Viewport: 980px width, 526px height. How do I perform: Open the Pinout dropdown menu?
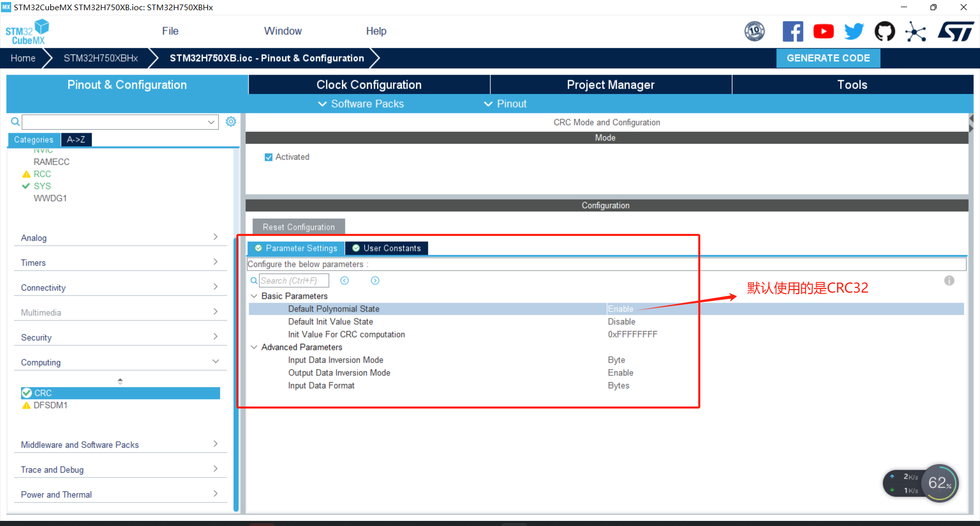point(505,104)
